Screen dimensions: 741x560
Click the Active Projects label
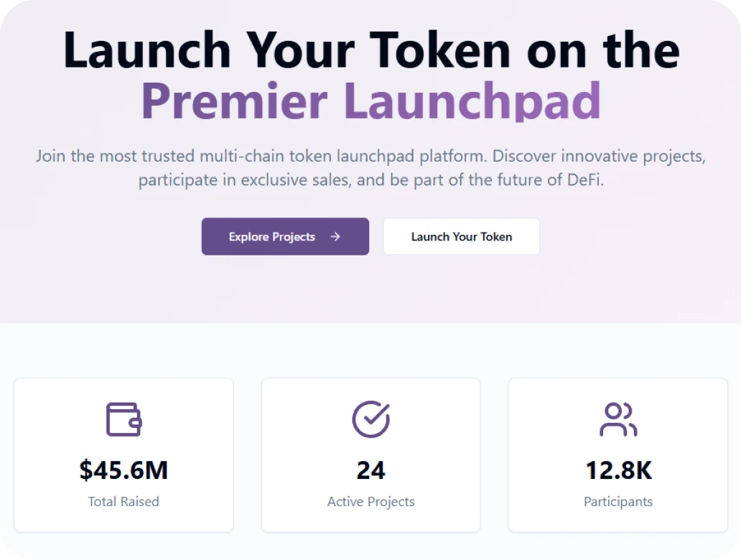(x=370, y=502)
